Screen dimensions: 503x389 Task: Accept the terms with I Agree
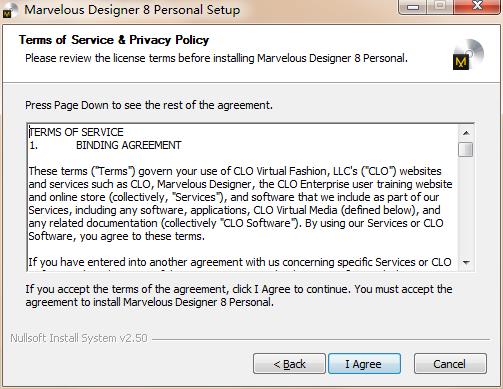click(364, 364)
